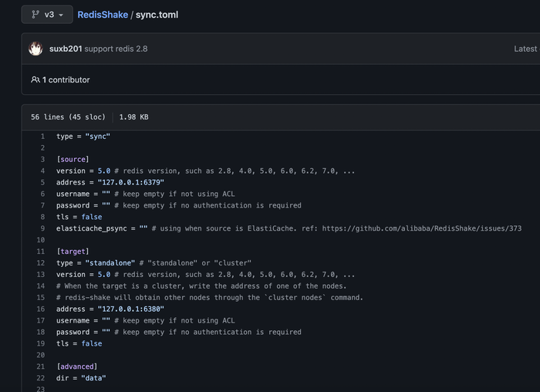The height and width of the screenshot is (392, 540).
Task: Click the [advanced] section header
Action: pos(77,367)
